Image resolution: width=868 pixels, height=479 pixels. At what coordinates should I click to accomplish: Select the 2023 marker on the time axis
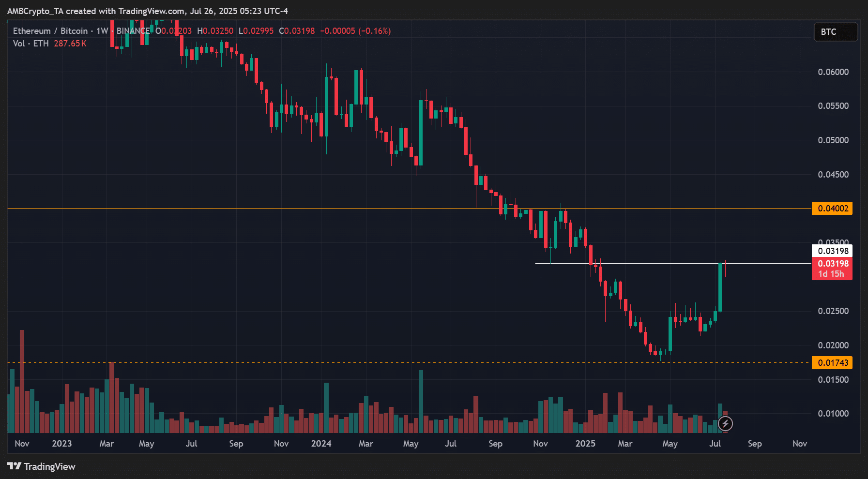tap(61, 444)
